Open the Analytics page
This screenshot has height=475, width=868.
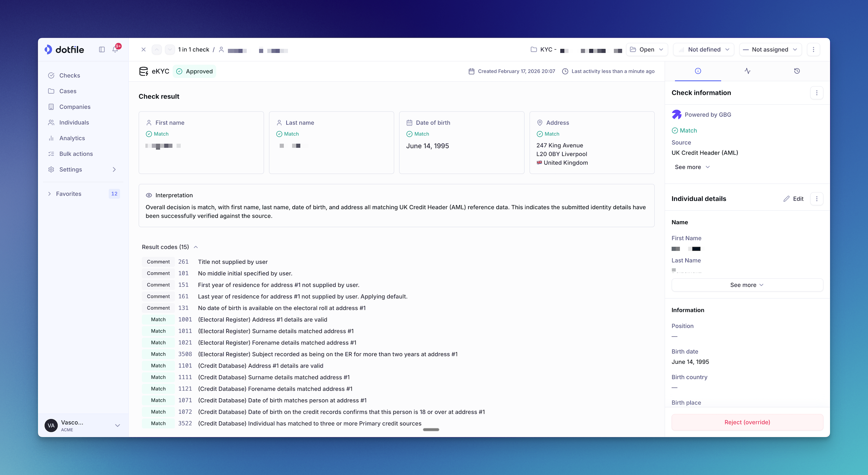coord(72,138)
